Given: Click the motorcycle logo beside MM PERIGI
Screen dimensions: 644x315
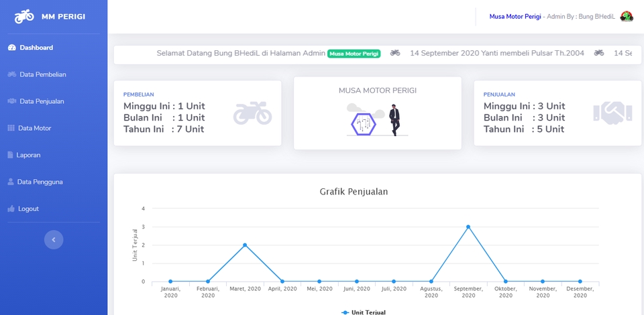Looking at the screenshot, I should point(24,16).
